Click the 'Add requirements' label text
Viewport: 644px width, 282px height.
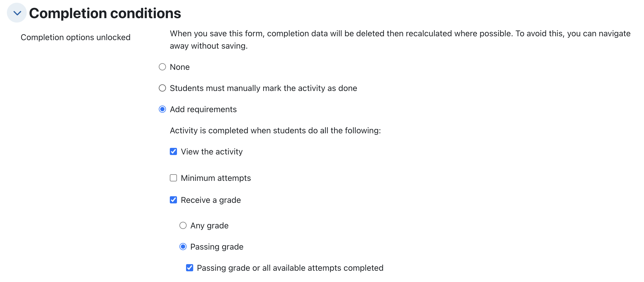click(x=203, y=109)
